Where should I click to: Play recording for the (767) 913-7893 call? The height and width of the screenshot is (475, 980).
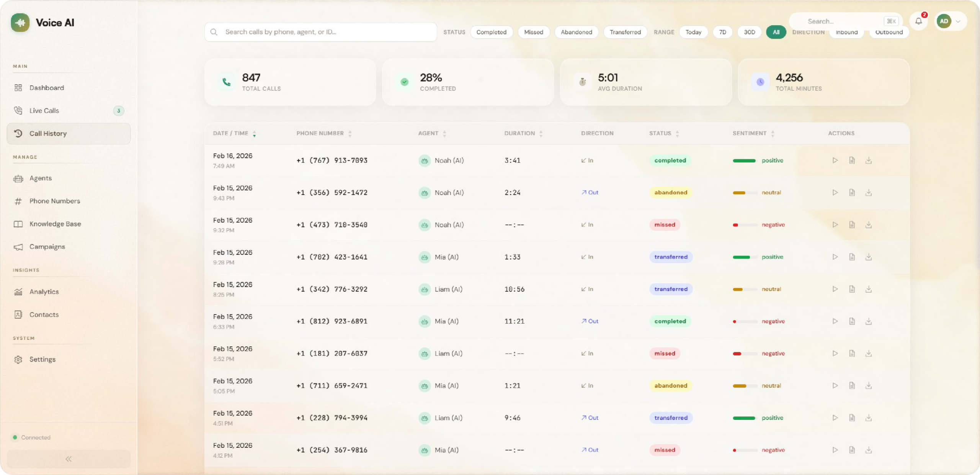point(835,160)
